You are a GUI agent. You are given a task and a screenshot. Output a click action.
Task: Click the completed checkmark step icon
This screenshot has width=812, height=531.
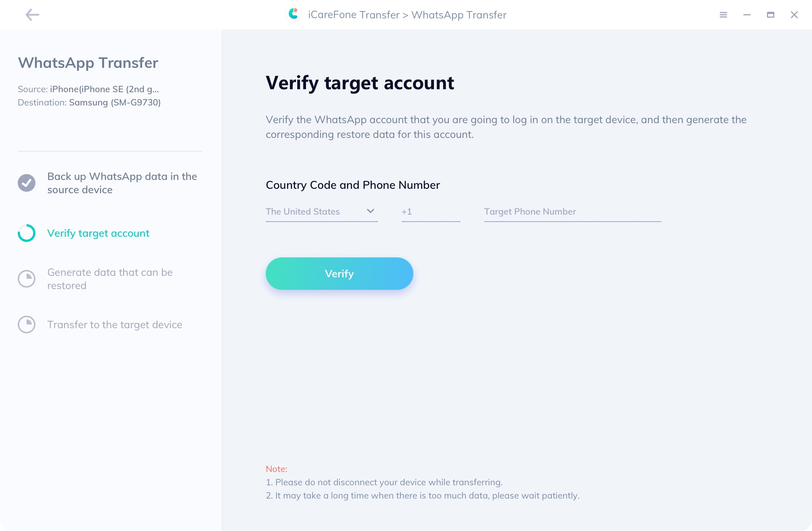pyautogui.click(x=27, y=183)
